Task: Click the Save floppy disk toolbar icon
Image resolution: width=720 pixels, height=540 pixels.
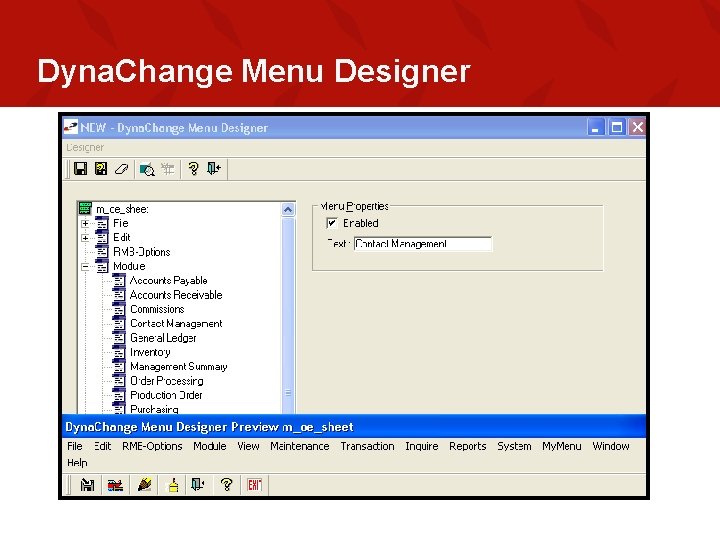Action: tap(80, 169)
